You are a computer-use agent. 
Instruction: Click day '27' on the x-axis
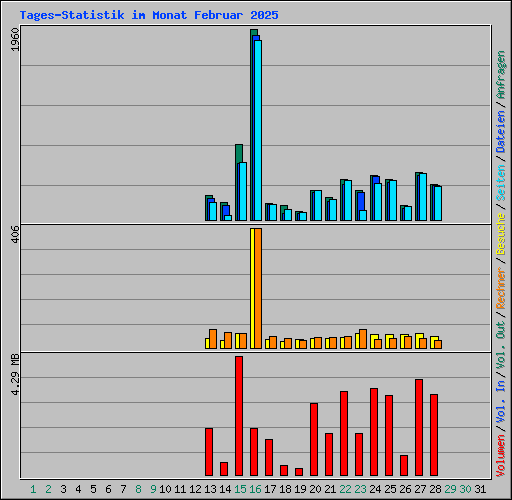420,489
